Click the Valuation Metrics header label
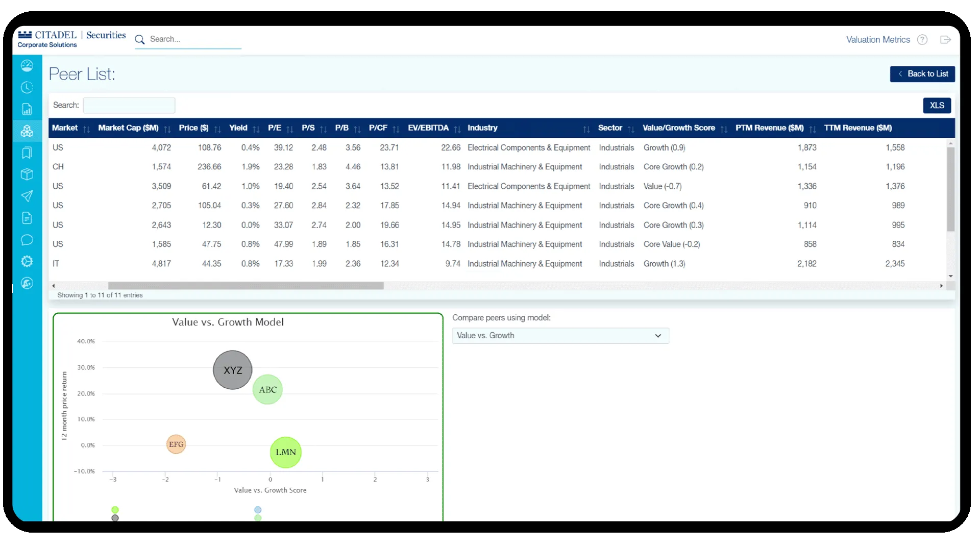This screenshot has width=980, height=551. (x=878, y=39)
